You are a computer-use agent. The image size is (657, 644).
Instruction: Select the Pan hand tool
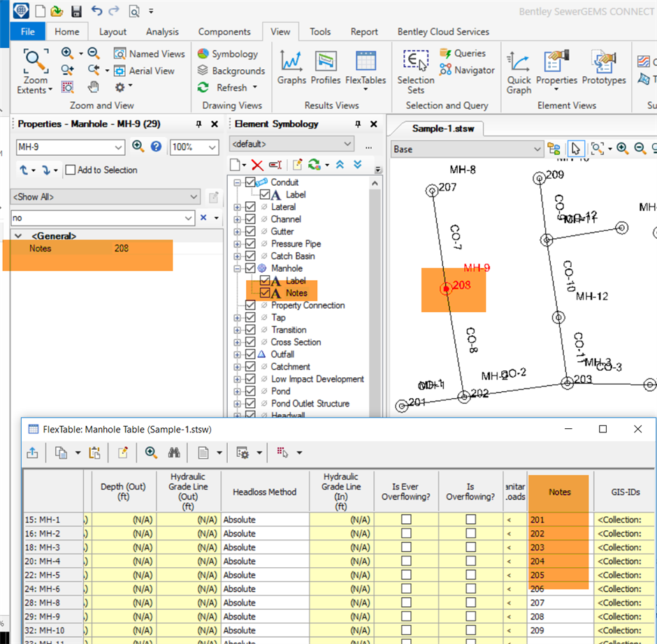[94, 87]
